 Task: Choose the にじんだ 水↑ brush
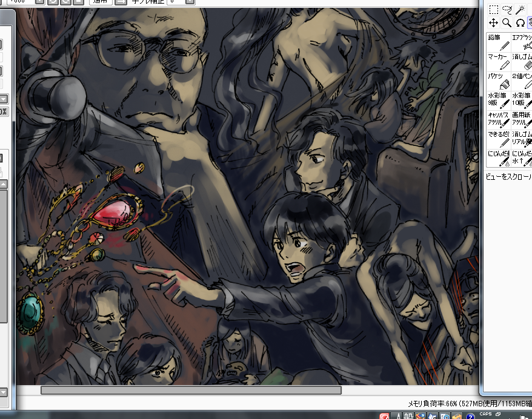522,158
